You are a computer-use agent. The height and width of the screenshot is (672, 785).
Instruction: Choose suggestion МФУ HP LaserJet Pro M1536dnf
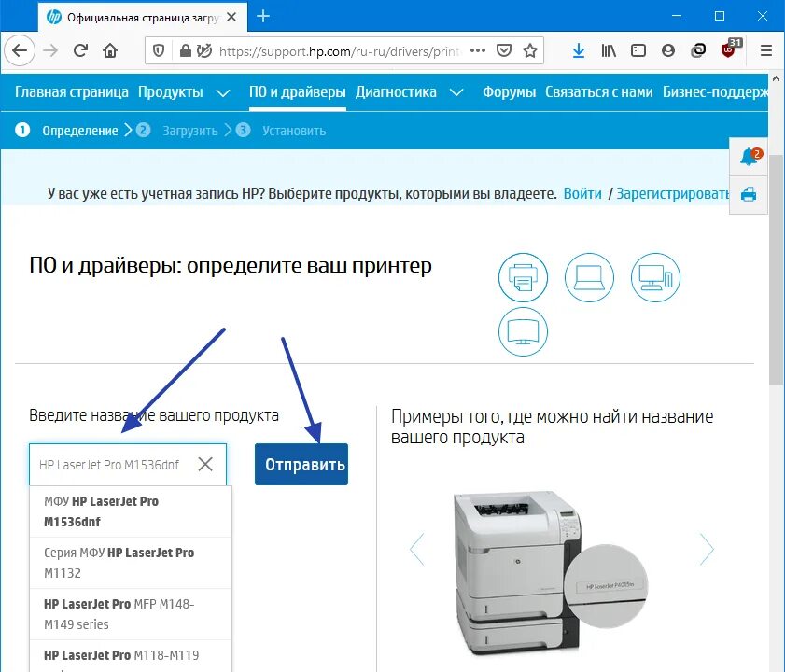pos(131,511)
